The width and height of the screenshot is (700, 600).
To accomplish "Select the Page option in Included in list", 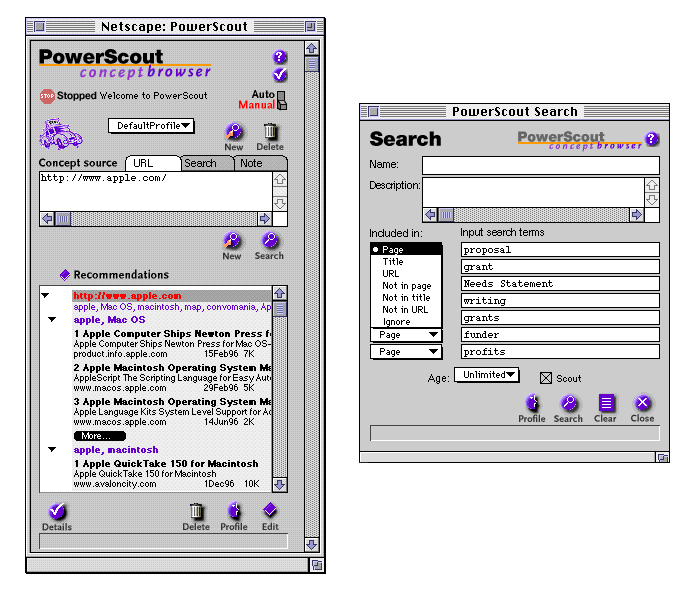I will [x=406, y=250].
